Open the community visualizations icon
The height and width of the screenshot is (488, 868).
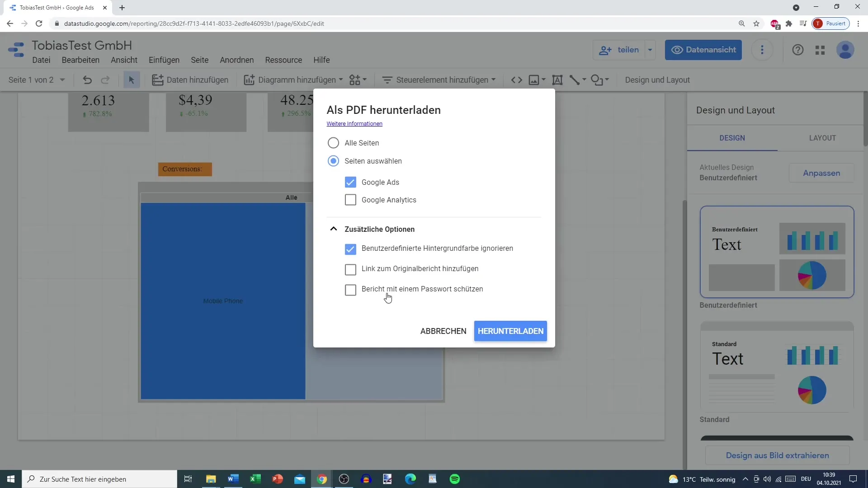[355, 80]
